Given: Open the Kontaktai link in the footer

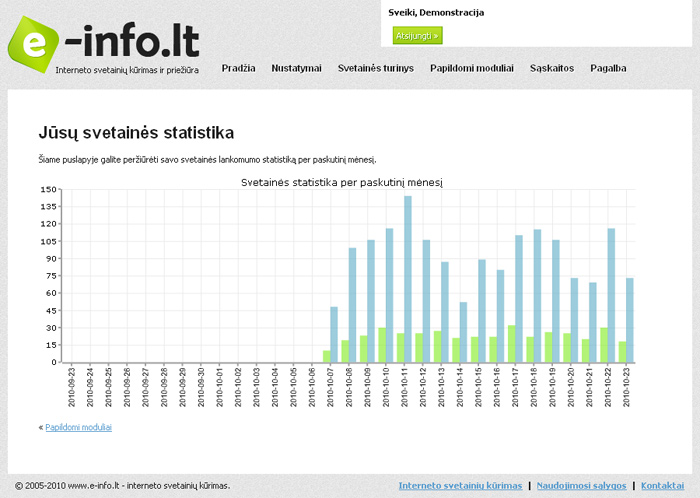Looking at the screenshot, I should (663, 486).
